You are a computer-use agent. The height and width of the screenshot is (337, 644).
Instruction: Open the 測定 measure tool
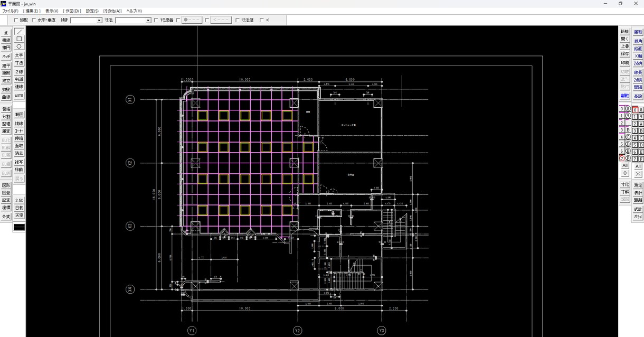pyautogui.click(x=638, y=185)
